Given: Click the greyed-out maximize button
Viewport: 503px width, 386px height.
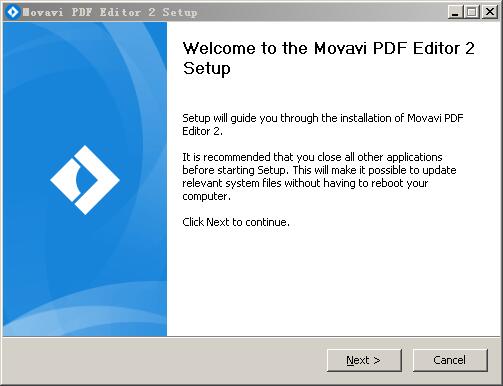Looking at the screenshot, I should 472,12.
